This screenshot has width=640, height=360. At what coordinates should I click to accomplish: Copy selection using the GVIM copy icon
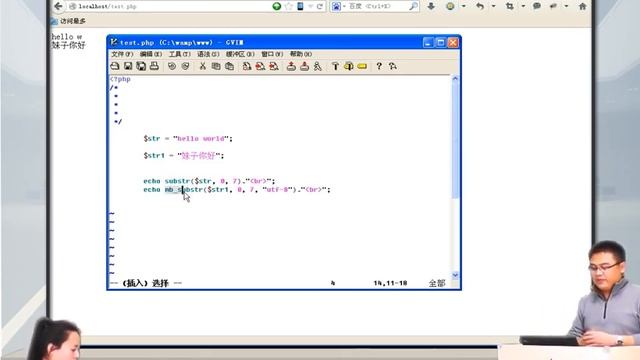point(216,66)
